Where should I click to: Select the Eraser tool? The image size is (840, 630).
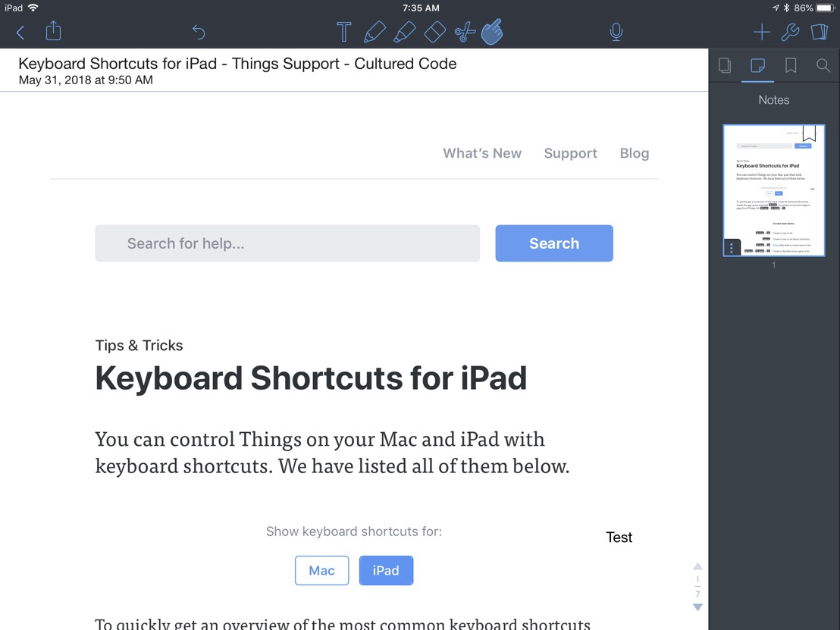[434, 32]
